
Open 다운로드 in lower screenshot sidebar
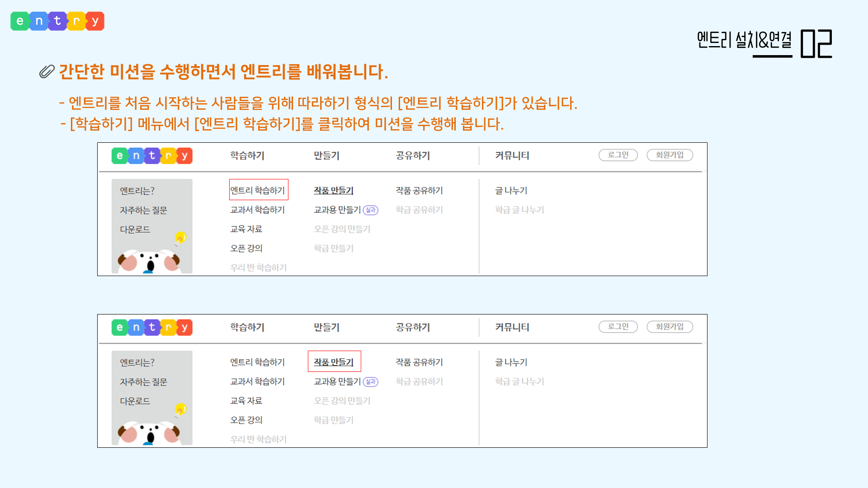pyautogui.click(x=135, y=401)
